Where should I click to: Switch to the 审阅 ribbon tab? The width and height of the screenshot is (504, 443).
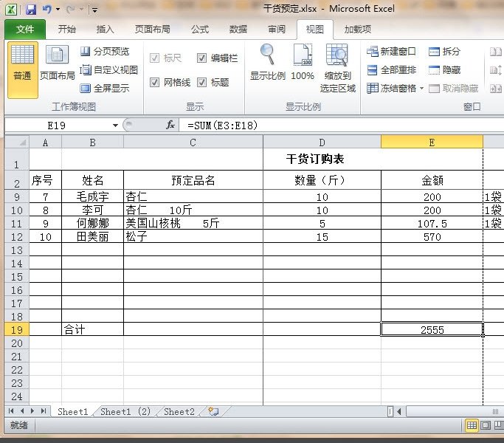(277, 30)
